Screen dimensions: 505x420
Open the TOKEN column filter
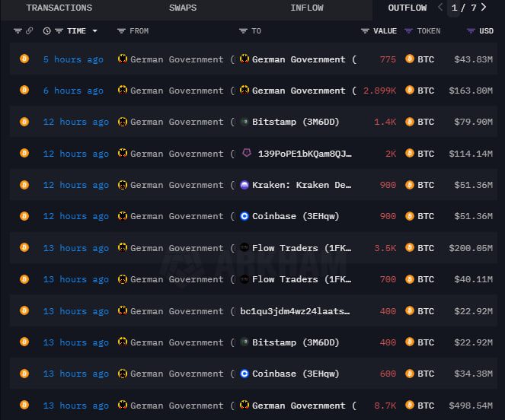(x=408, y=31)
